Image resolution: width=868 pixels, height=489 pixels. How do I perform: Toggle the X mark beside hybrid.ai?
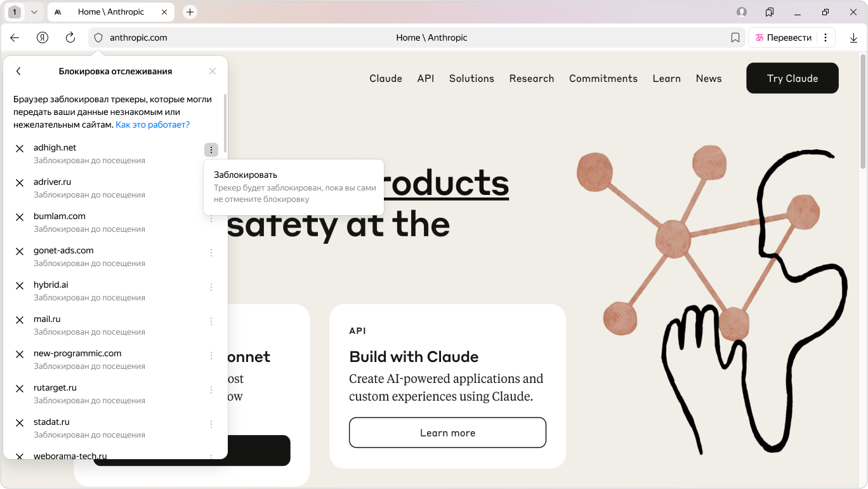coord(20,286)
